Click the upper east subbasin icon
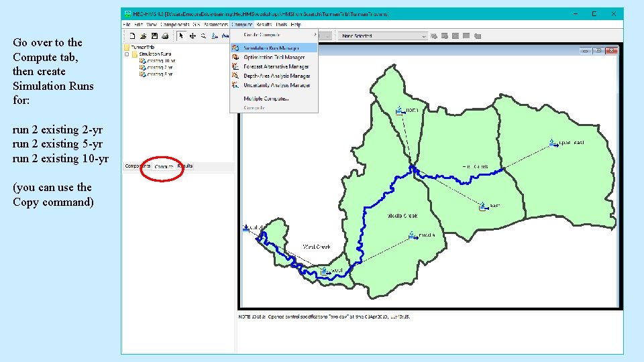Viewport: 644px width, 362px height. point(553,143)
